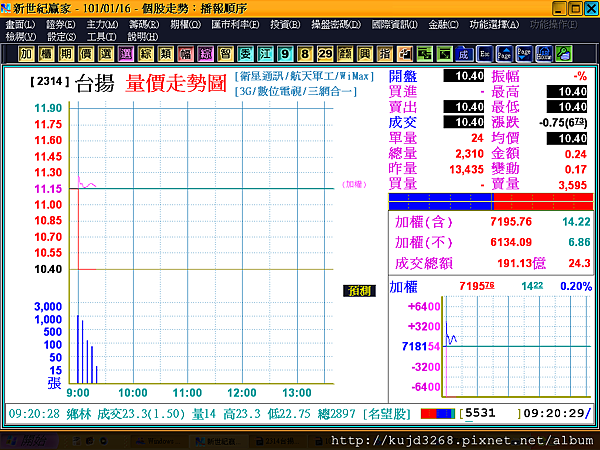Open the 操盤密碼(D) menu
The image size is (600, 450).
(336, 24)
